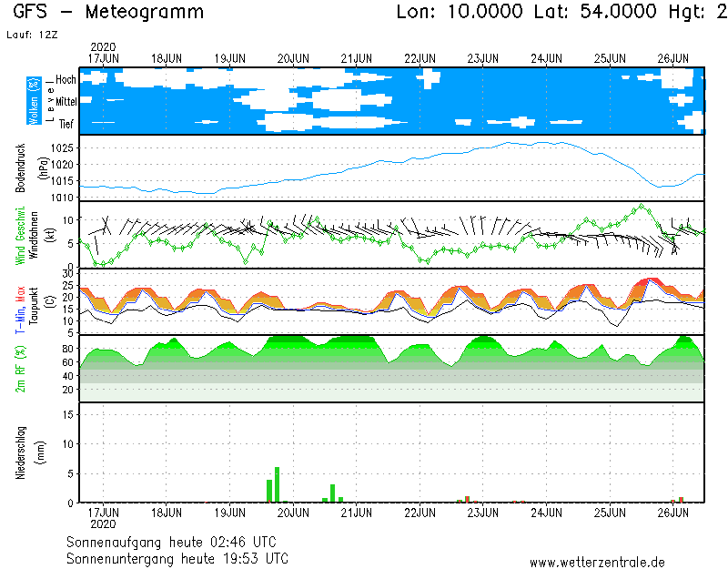Click the "1020" pressure axis value
This screenshot has height=569, width=728.
[x=62, y=165]
